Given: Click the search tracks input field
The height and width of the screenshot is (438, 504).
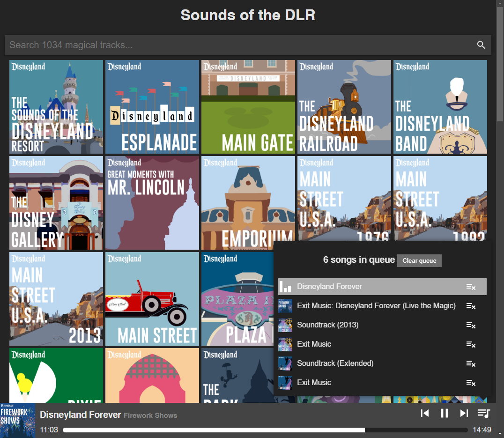Looking at the screenshot, I should 187,45.
